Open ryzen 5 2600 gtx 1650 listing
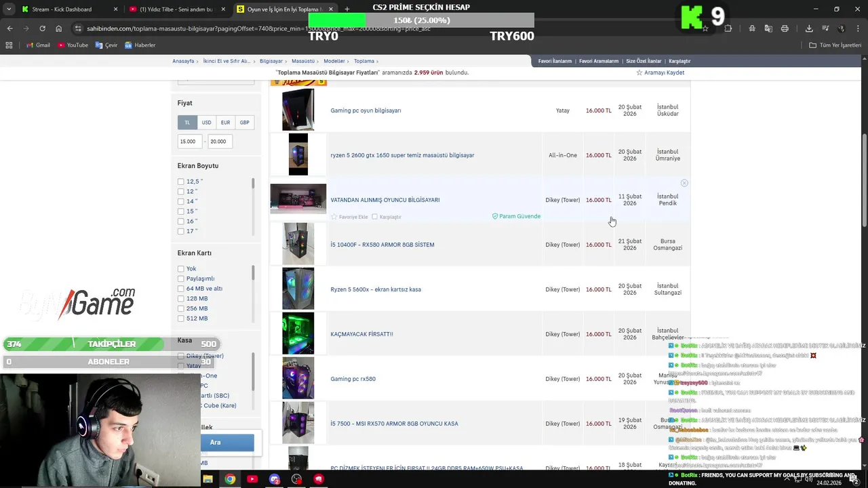Viewport: 868px width, 488px height. 402,155
